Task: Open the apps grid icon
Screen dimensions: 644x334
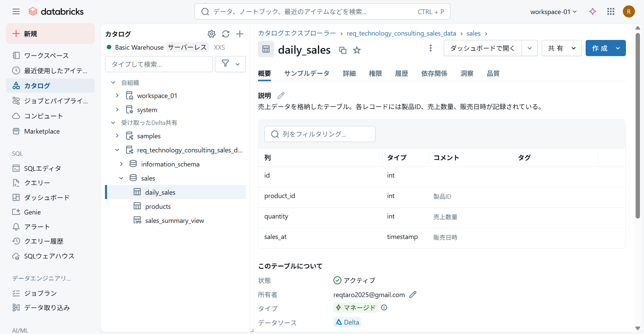Action: pos(610,11)
